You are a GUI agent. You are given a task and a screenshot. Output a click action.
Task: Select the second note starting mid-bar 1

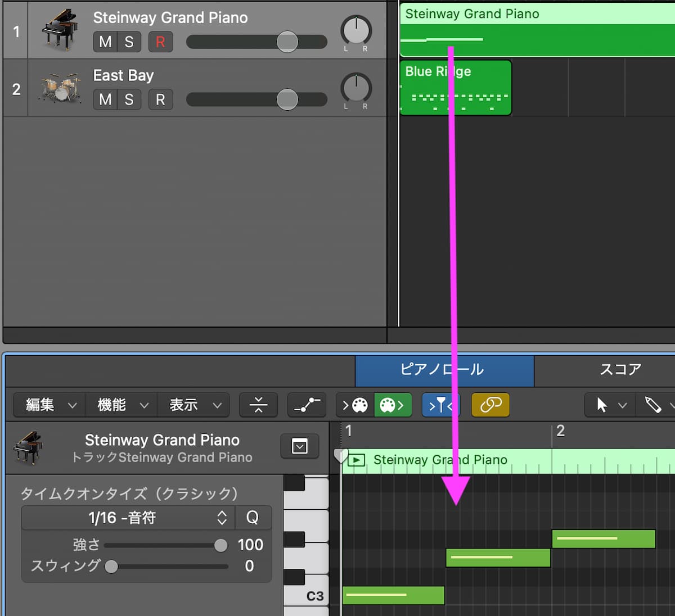(498, 558)
